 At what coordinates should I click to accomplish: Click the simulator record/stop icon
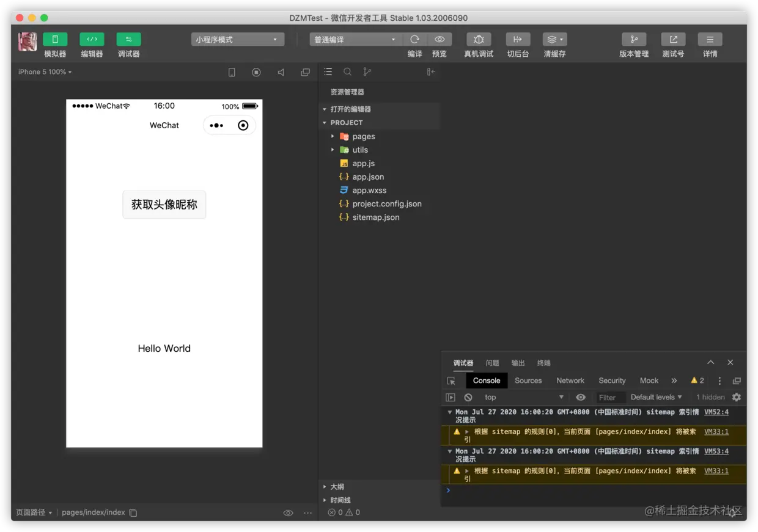[256, 72]
